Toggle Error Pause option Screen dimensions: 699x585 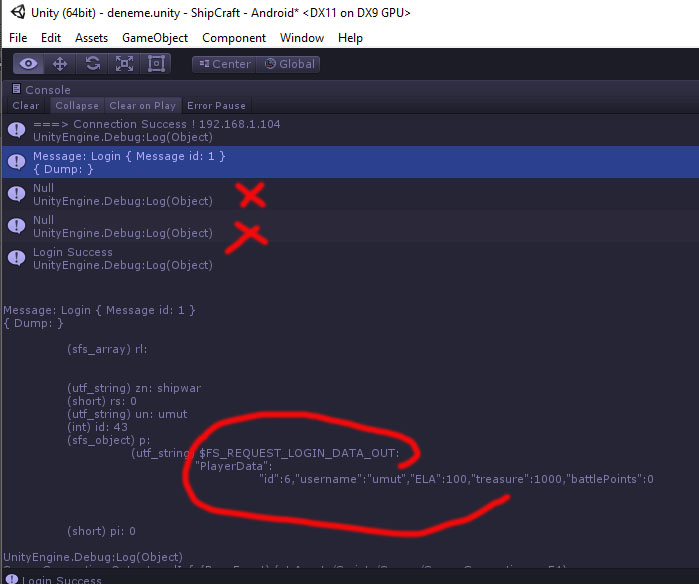coord(216,105)
